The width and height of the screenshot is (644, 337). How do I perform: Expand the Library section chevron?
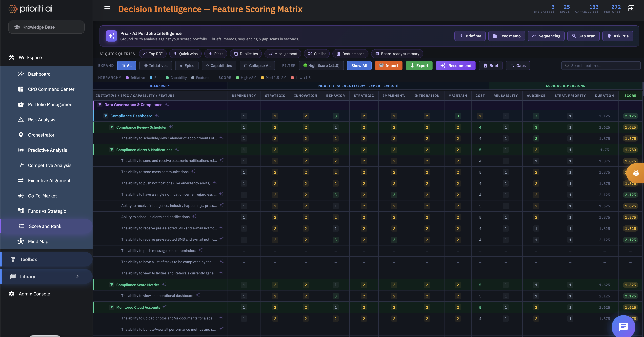77,276
